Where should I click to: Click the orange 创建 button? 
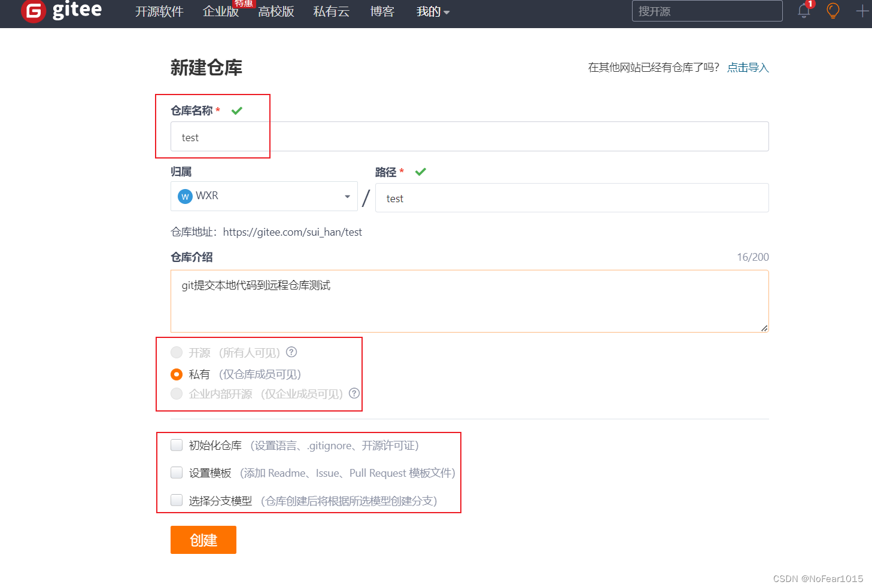(203, 540)
